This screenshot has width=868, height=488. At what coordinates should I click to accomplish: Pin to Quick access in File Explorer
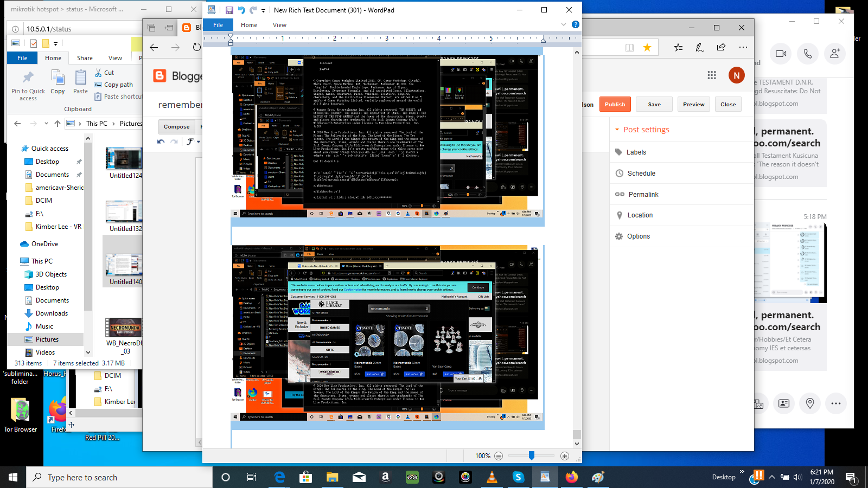click(28, 85)
